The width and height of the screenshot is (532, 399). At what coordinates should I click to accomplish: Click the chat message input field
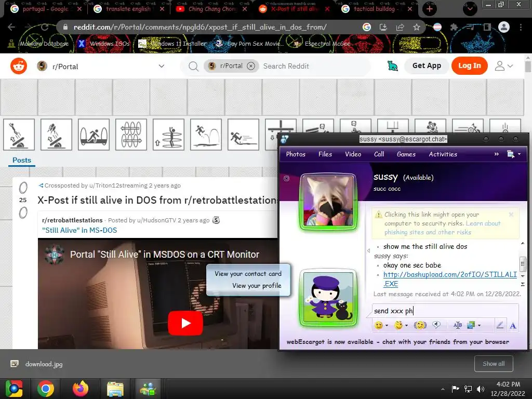click(445, 311)
